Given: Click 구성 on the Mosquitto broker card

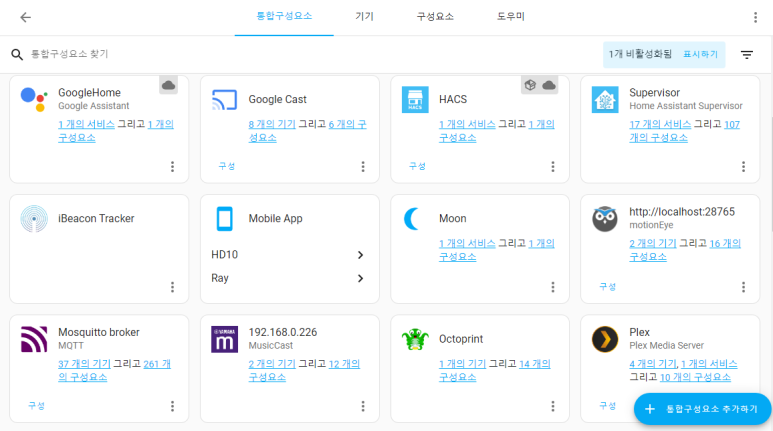Looking at the screenshot, I should click(36, 406).
